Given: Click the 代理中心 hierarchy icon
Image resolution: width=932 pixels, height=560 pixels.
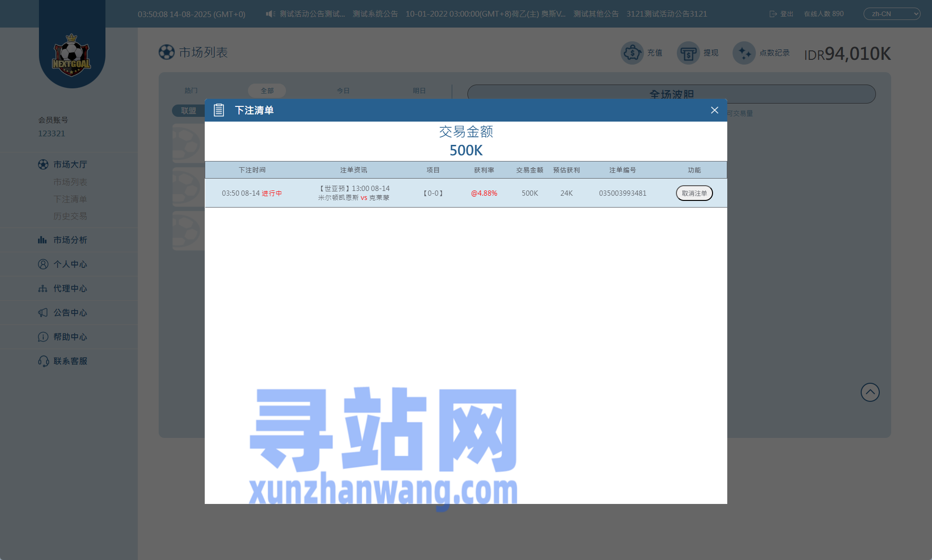Looking at the screenshot, I should click(x=43, y=288).
